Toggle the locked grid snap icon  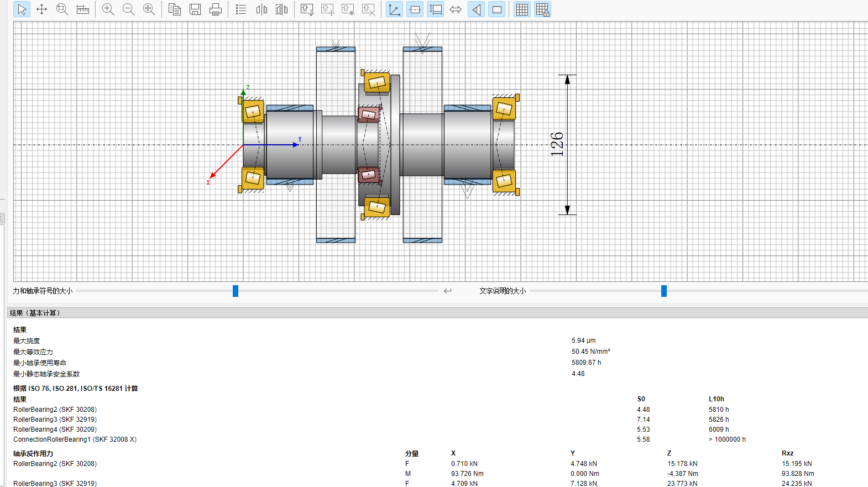(x=543, y=9)
